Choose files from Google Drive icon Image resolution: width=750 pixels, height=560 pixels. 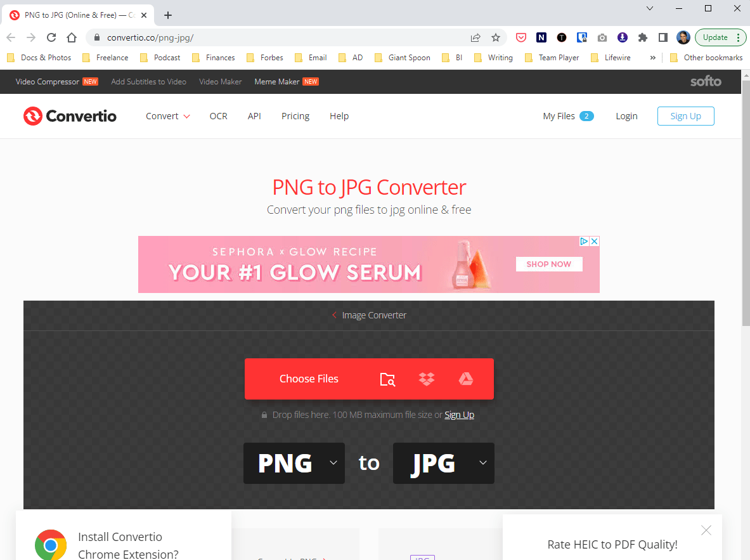click(466, 379)
